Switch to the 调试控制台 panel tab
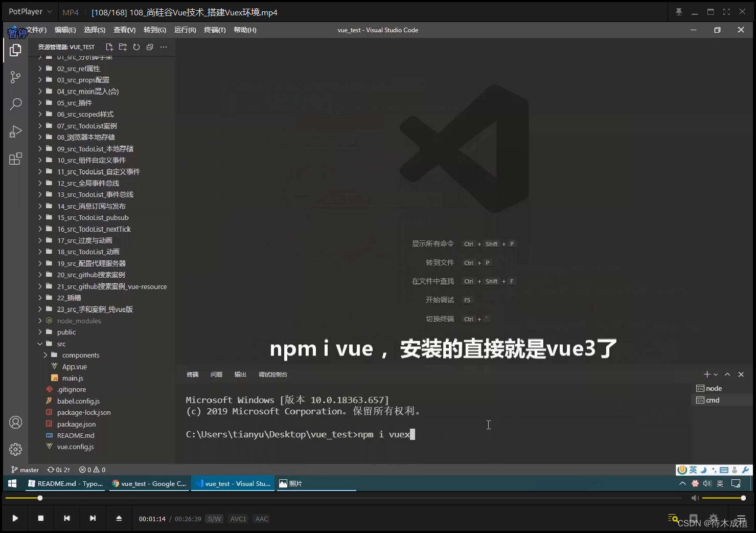 (273, 374)
